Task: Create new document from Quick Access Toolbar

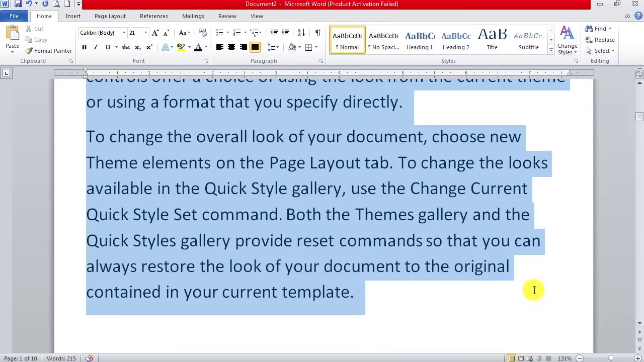Action: tap(67, 4)
